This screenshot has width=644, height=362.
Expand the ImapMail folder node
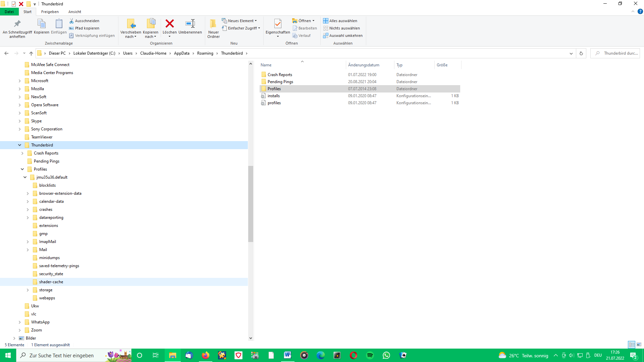28,242
